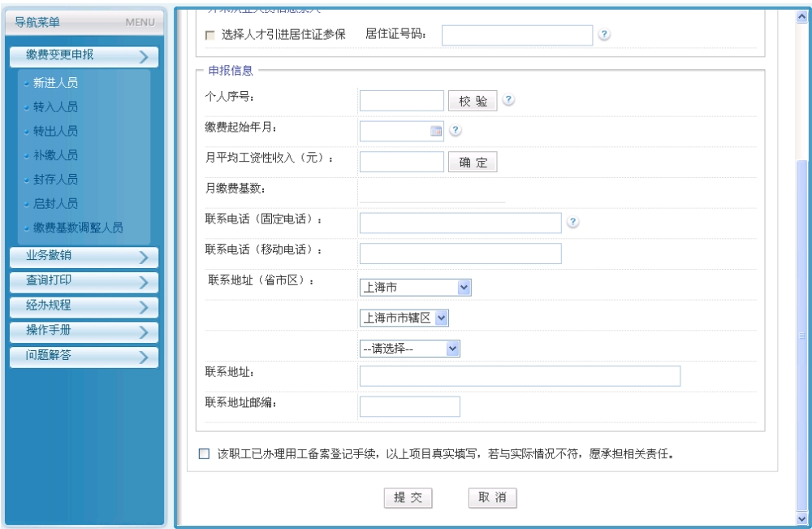
Task: Open 补缴人员 in sidebar
Action: pyautogui.click(x=55, y=155)
